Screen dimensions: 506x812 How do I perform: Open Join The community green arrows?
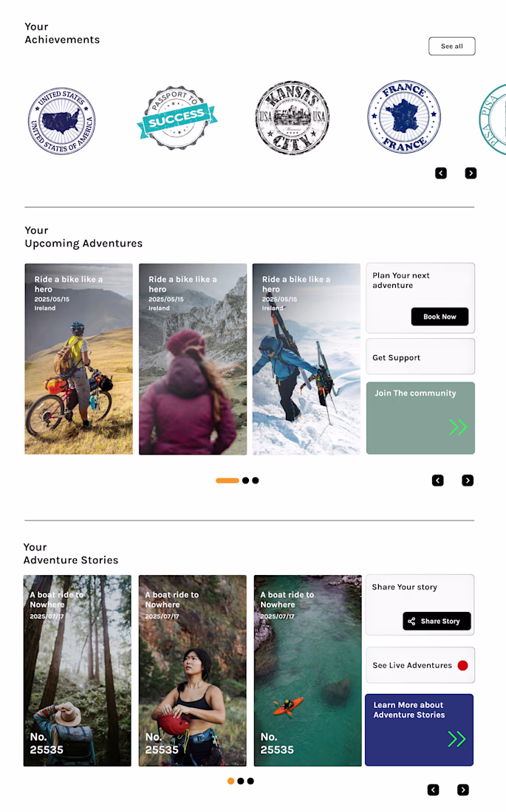point(458,427)
